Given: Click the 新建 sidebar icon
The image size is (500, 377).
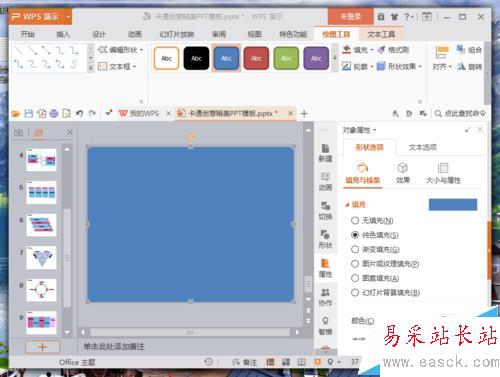Looking at the screenshot, I should pos(325,153).
